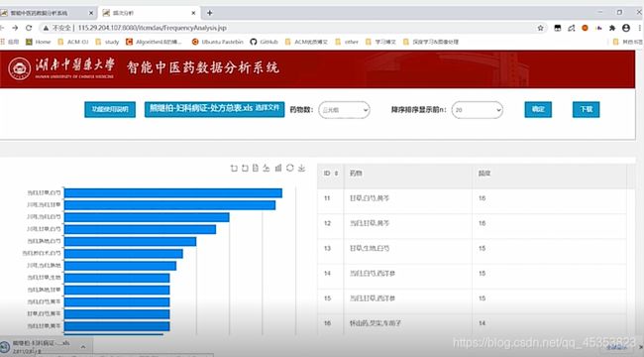
Task: Click the 下载 download button
Action: [587, 109]
